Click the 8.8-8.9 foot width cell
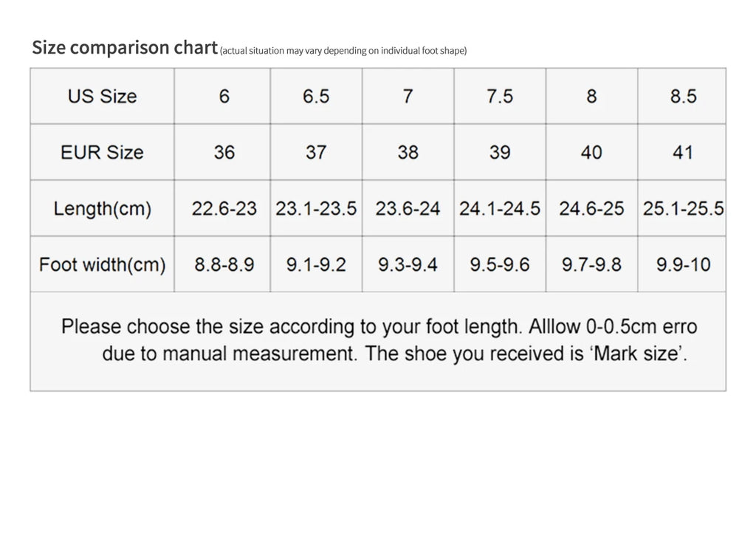 click(x=224, y=264)
